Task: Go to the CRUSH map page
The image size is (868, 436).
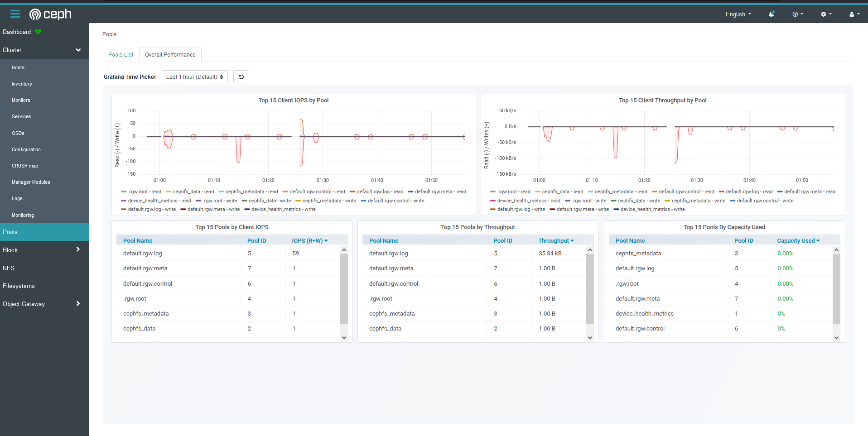Action: [x=25, y=166]
